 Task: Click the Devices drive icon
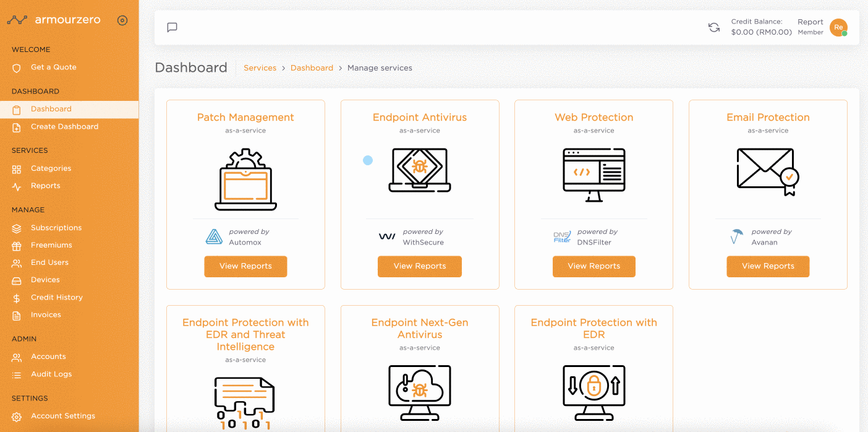coord(17,280)
